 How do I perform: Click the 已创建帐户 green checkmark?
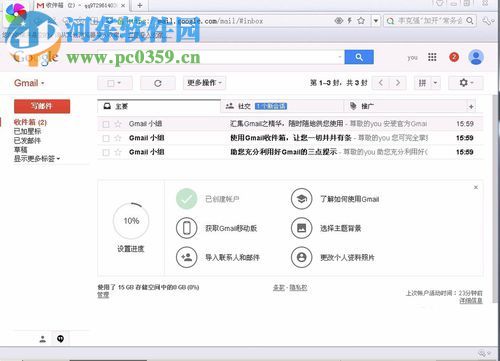tap(187, 199)
